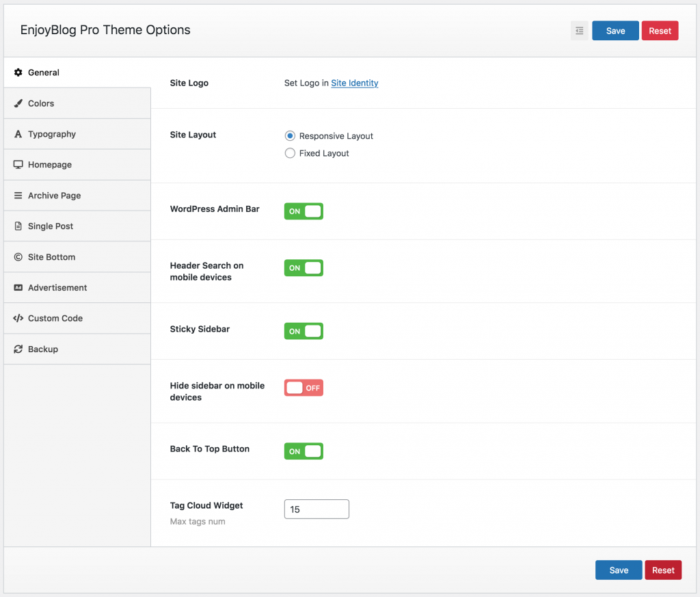
Task: Open the Advertisement settings tab
Action: [56, 287]
